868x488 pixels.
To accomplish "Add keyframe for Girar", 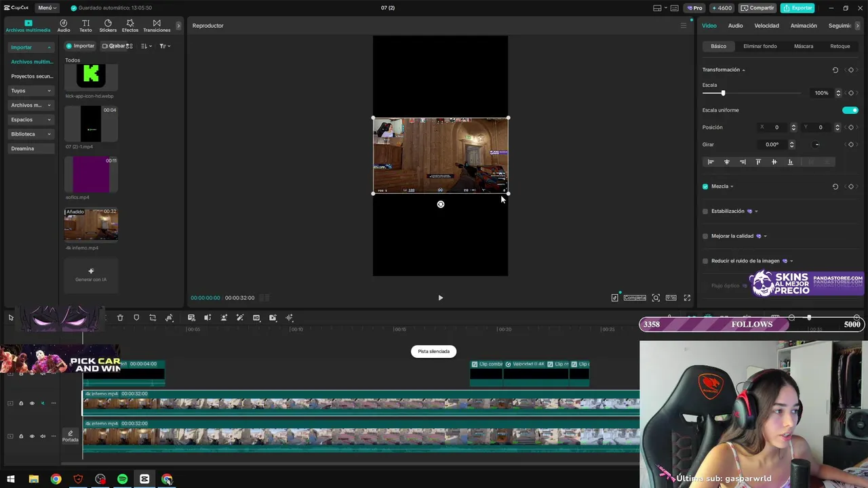I will pyautogui.click(x=851, y=144).
